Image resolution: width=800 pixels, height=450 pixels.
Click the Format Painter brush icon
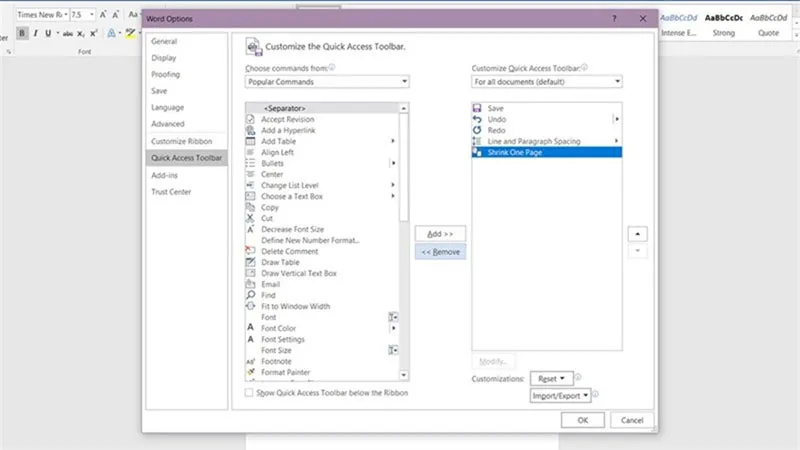[x=250, y=372]
